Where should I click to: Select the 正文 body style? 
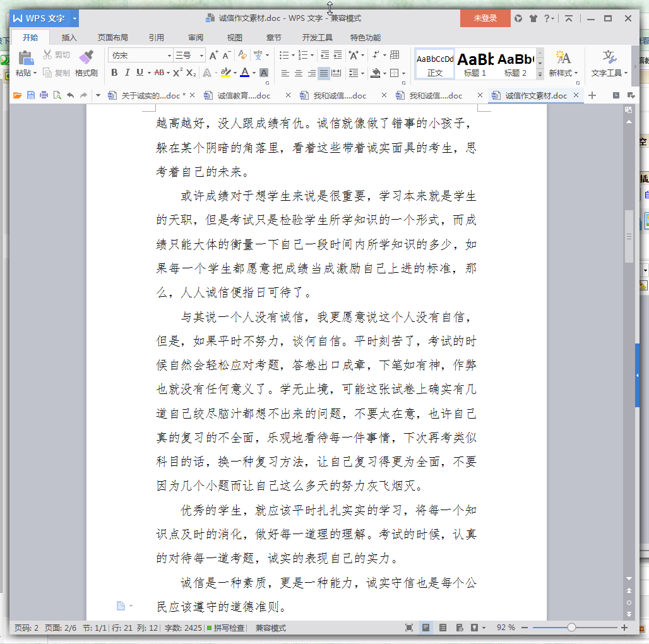[434, 64]
